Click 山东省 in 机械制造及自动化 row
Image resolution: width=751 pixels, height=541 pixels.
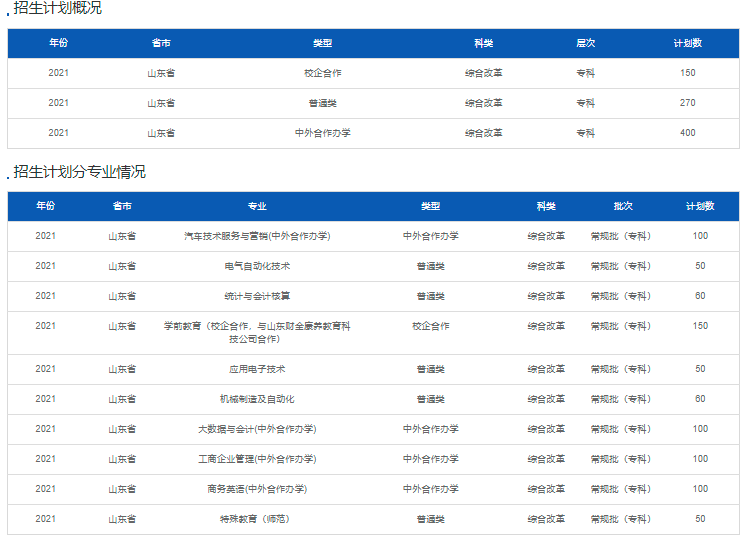pyautogui.click(x=122, y=399)
